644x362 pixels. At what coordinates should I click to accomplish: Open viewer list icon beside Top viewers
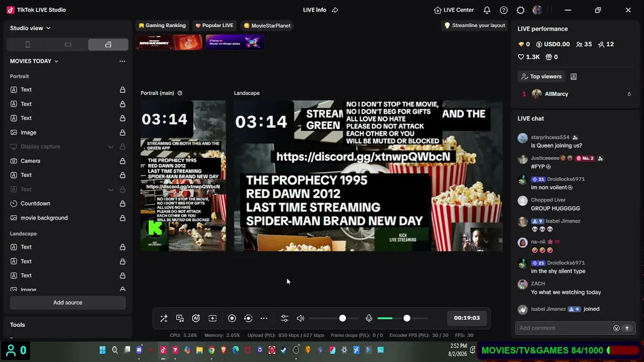click(574, 76)
